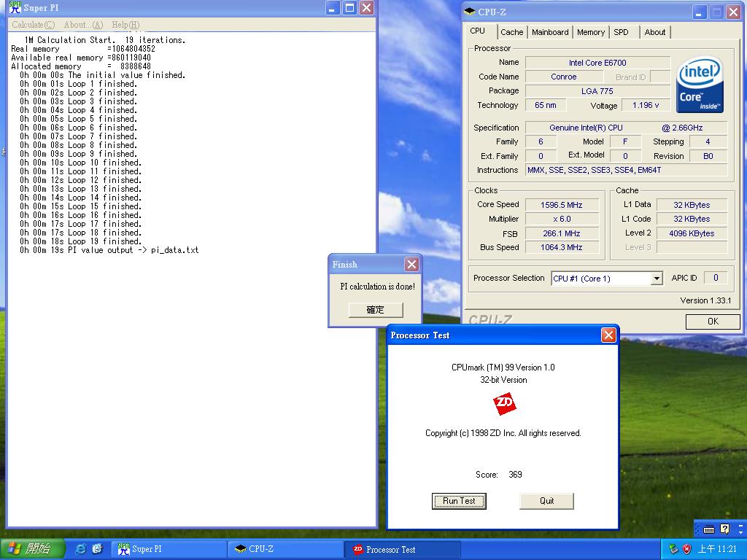This screenshot has height=560, width=747.
Task: Click the CPU-Z chip icon in title bar
Action: (470, 12)
